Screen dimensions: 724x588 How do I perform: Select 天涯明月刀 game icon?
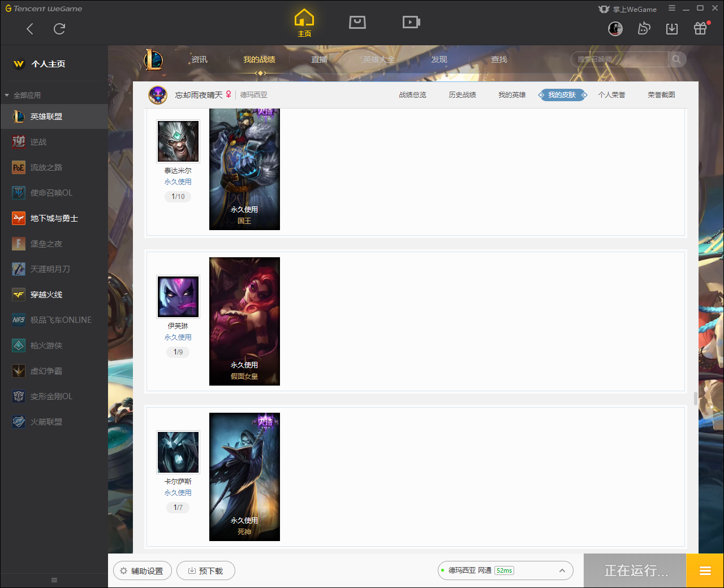19,269
